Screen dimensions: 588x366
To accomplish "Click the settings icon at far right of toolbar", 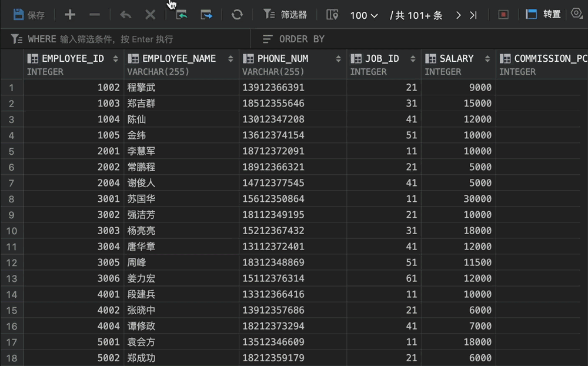I will pyautogui.click(x=576, y=14).
